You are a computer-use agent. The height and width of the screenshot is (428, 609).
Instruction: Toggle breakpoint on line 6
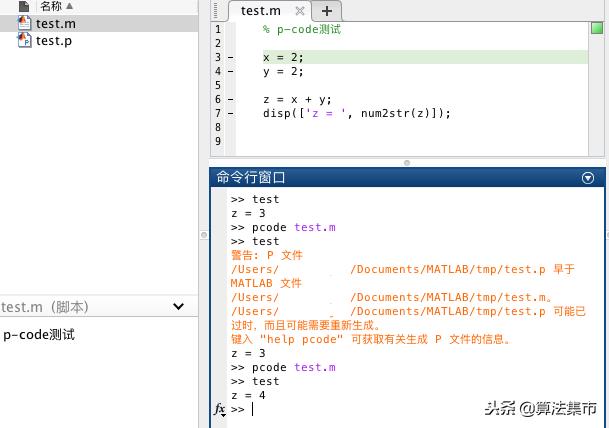(x=232, y=100)
